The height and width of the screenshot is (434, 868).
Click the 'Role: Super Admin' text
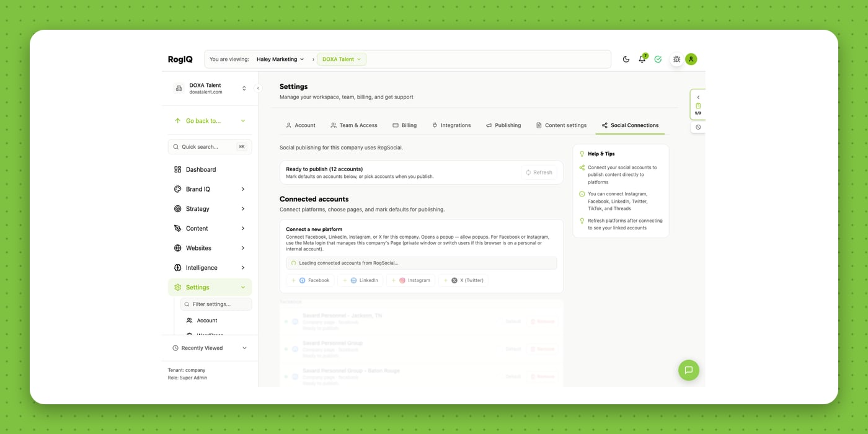coord(188,378)
